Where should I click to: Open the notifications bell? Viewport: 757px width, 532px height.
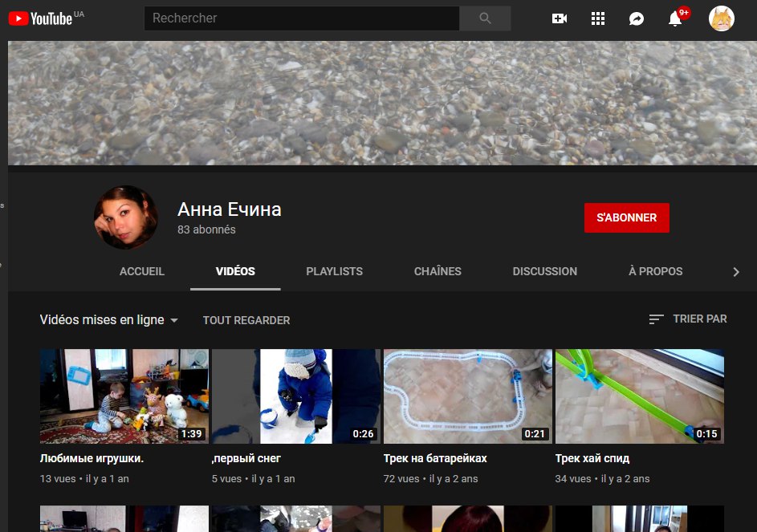[675, 18]
